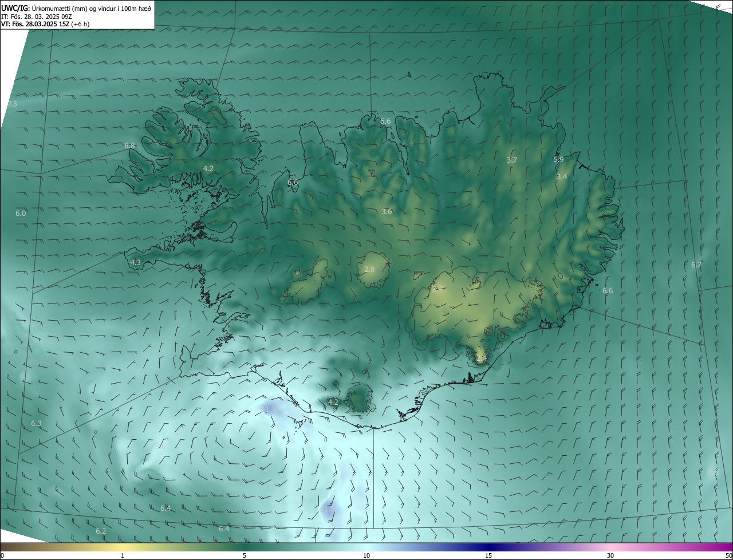Select the 6.7 value label

coord(696,265)
